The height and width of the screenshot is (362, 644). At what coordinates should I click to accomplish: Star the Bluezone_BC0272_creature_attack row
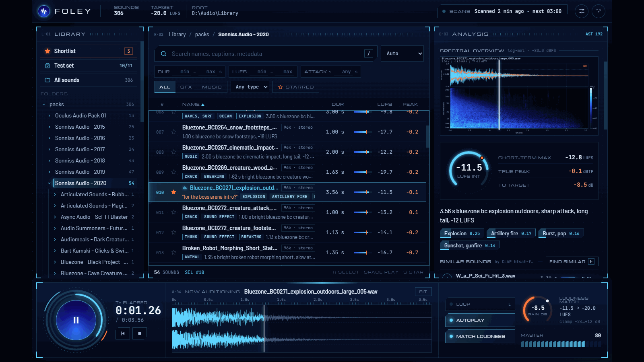[x=173, y=212]
